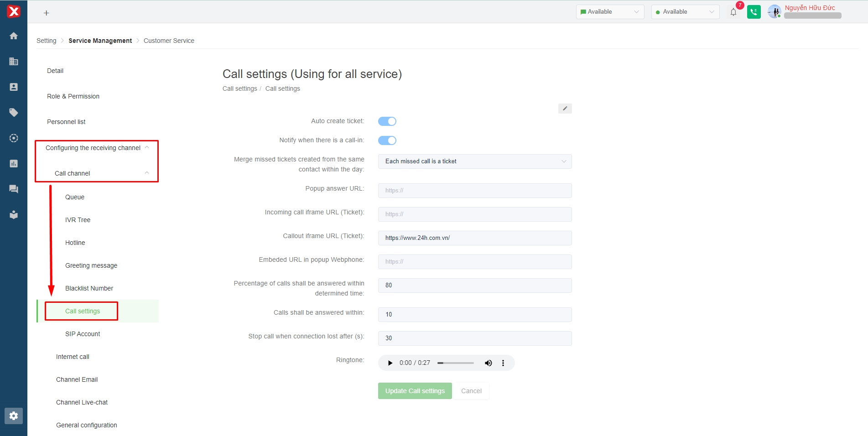Open the chat bubbles sidebar icon
Image resolution: width=868 pixels, height=436 pixels.
coord(14,189)
